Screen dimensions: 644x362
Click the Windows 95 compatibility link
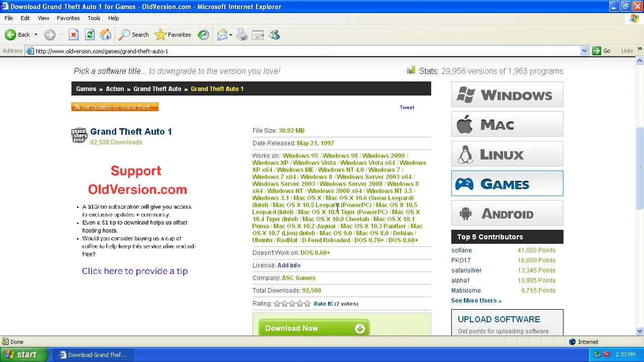300,156
